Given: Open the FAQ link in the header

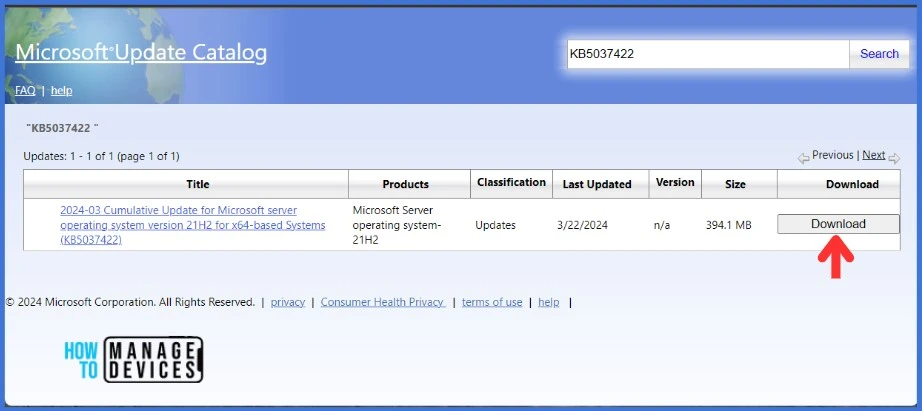Looking at the screenshot, I should click(25, 91).
